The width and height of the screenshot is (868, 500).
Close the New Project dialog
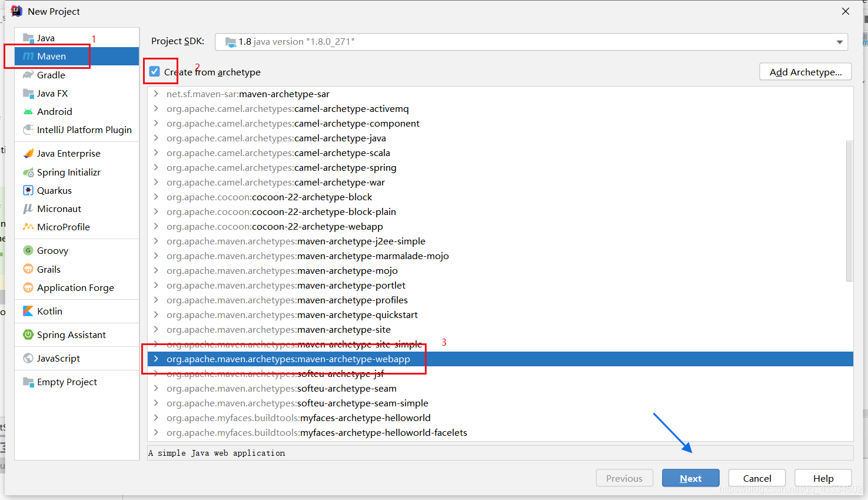tap(846, 11)
